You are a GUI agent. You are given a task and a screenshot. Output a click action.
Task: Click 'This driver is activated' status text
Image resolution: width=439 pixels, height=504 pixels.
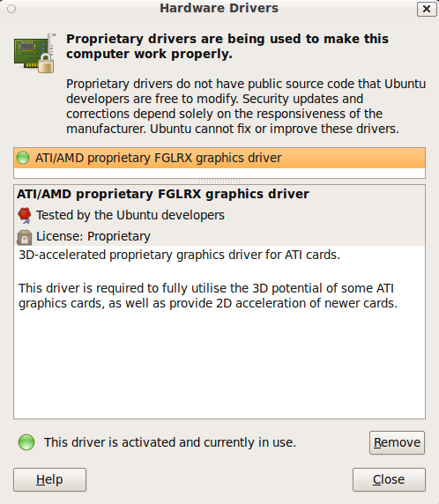click(170, 442)
